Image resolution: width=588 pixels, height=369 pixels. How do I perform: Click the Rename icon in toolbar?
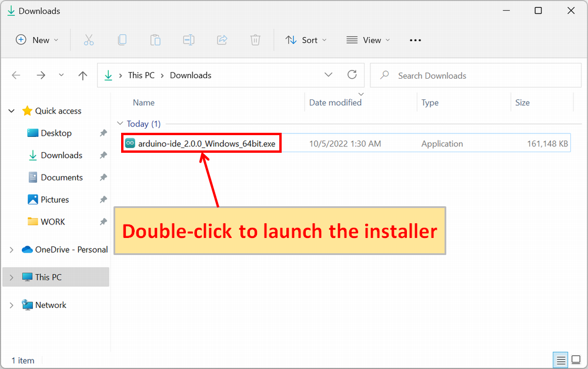(x=189, y=40)
